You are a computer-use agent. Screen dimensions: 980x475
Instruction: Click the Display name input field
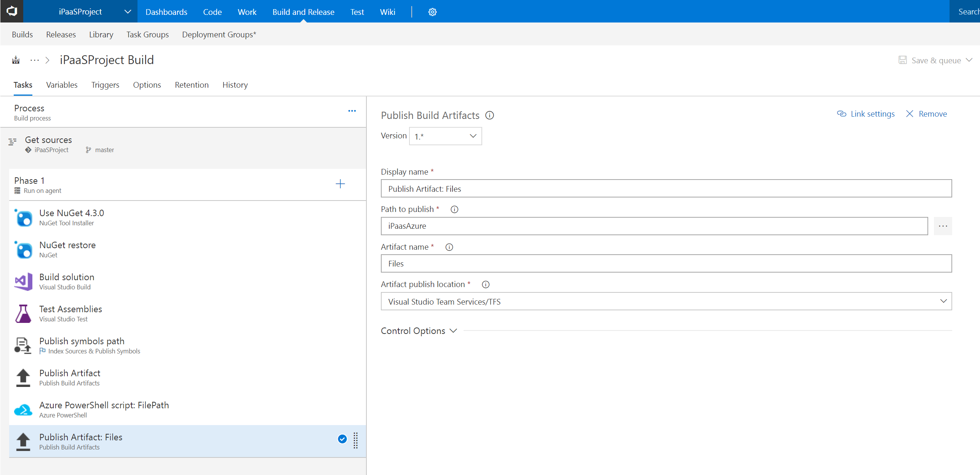pos(666,188)
